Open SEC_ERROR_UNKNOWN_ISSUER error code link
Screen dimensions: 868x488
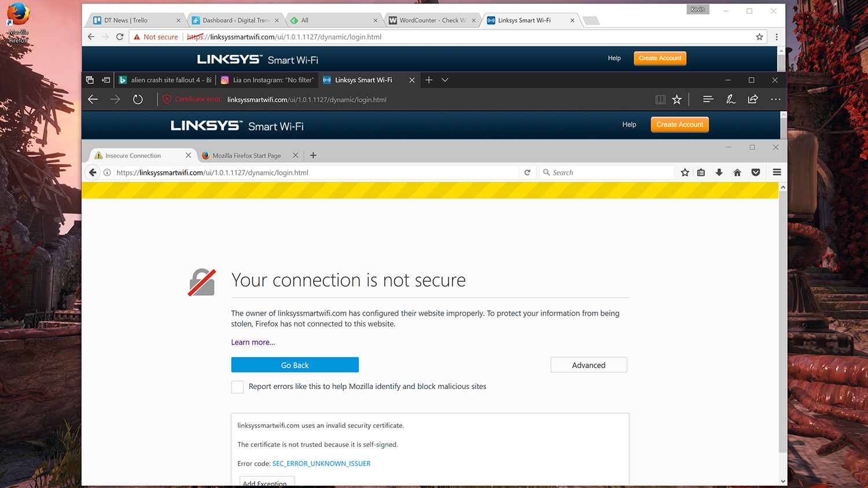click(321, 464)
